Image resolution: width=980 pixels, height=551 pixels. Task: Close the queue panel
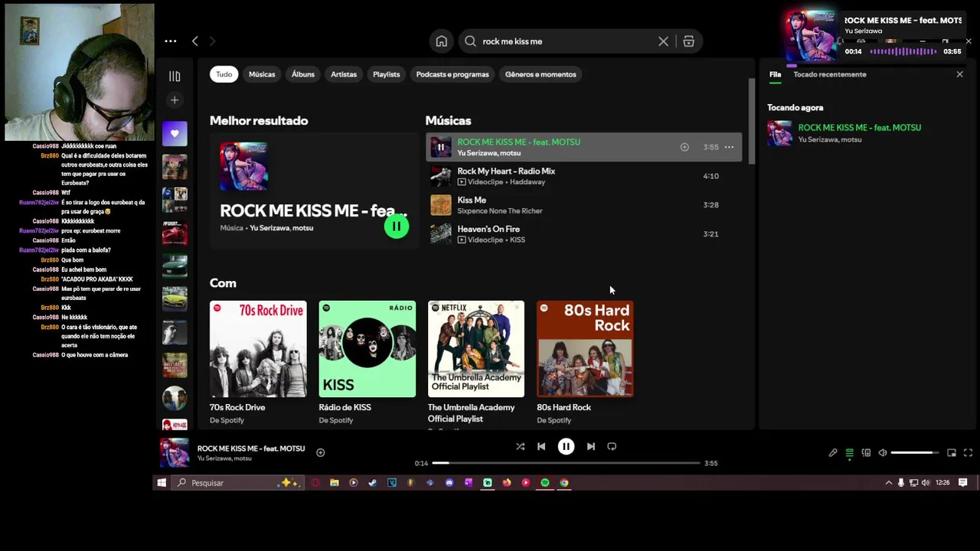(x=959, y=74)
